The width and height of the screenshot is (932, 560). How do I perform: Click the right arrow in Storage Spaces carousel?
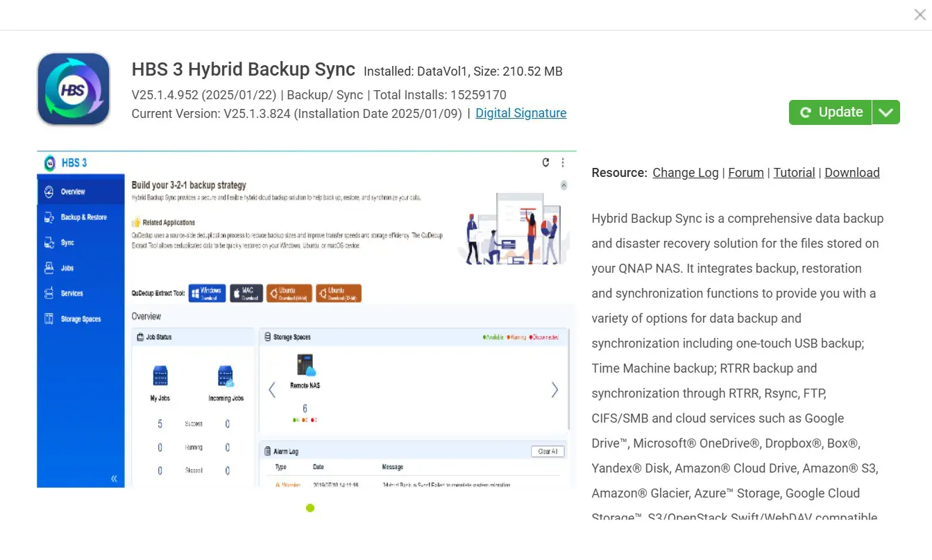(554, 389)
